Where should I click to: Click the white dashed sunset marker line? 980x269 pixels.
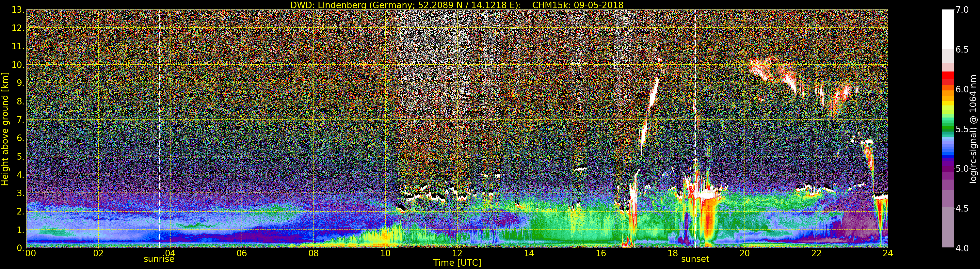pyautogui.click(x=695, y=129)
